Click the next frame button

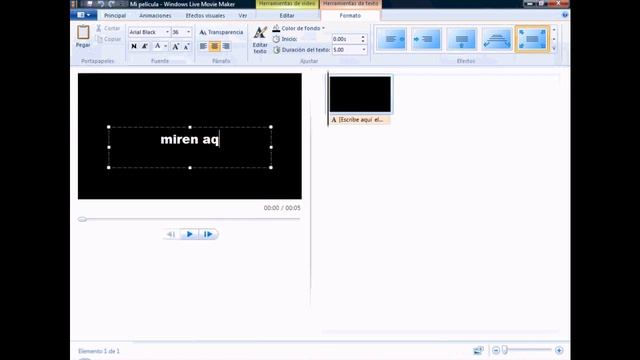tap(208, 234)
